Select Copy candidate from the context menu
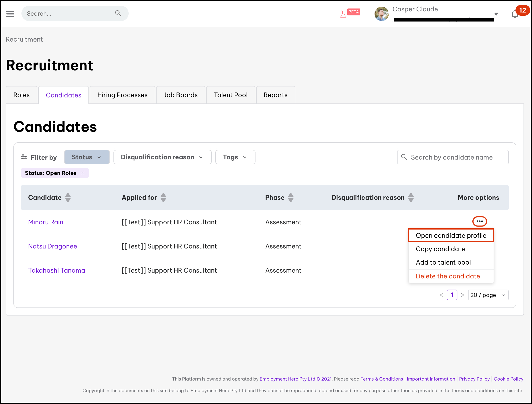Viewport: 532px width, 404px height. pos(440,249)
